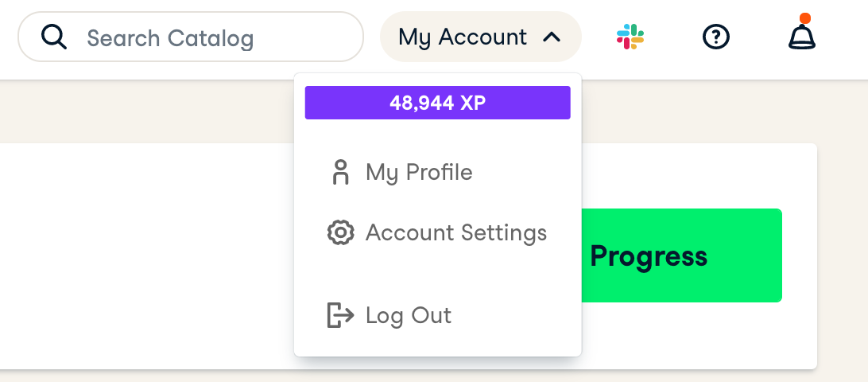Click the magnifying glass search icon
This screenshot has height=382, width=868.
coord(53,37)
